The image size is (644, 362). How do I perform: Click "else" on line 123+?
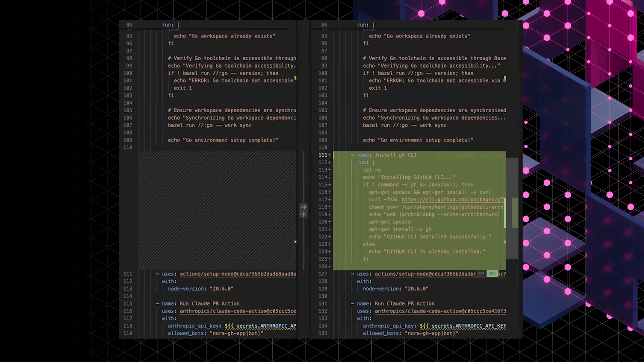point(369,244)
